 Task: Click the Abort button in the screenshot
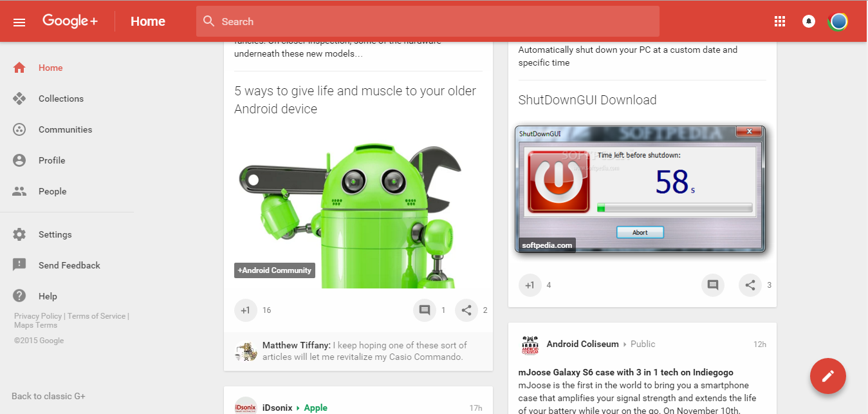(640, 232)
